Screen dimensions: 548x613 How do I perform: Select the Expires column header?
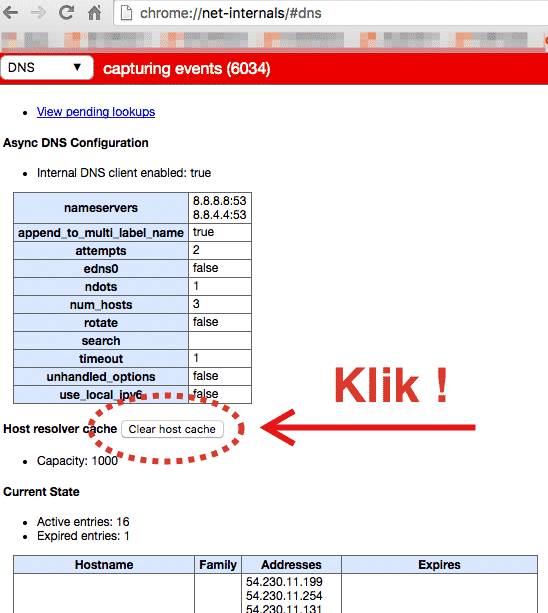click(439, 565)
